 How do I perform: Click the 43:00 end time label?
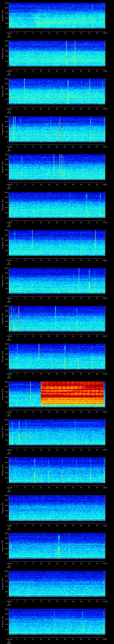[x=105, y=450]
